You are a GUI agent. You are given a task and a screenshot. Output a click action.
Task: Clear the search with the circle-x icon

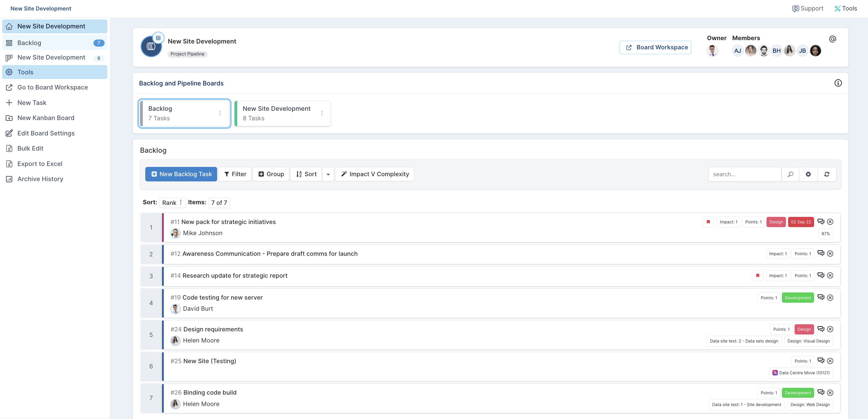tap(808, 174)
